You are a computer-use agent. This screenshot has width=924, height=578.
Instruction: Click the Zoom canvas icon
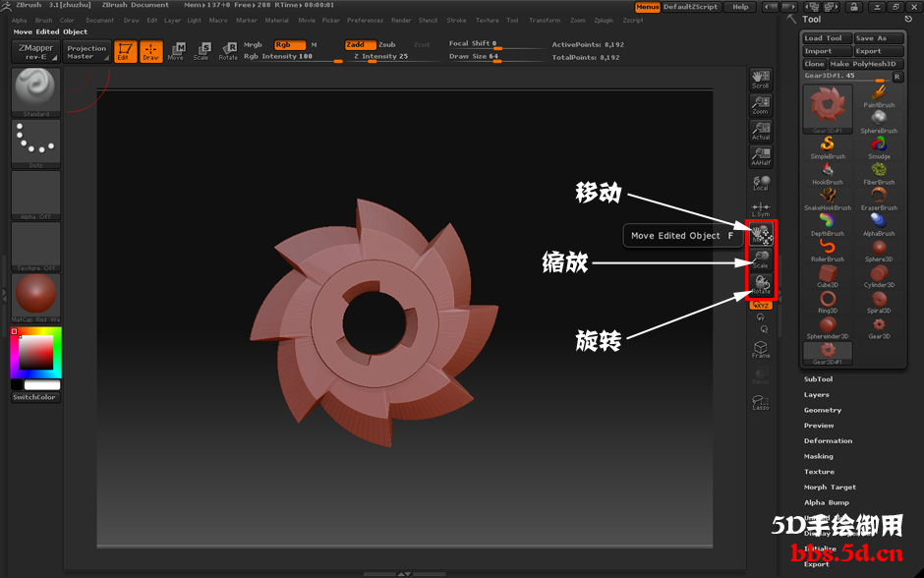point(761,105)
